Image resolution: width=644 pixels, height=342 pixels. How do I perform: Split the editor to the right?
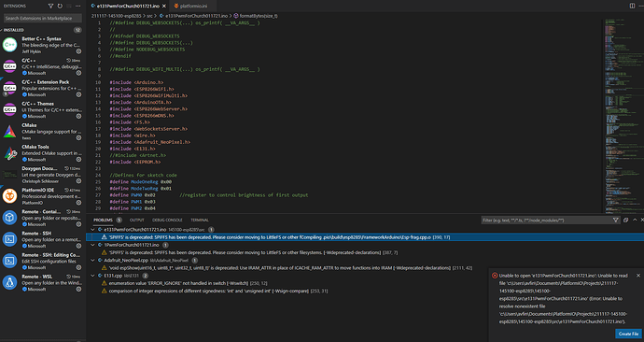pos(632,6)
